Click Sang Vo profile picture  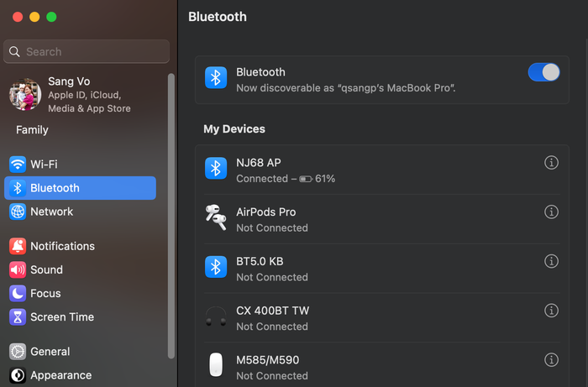25,94
